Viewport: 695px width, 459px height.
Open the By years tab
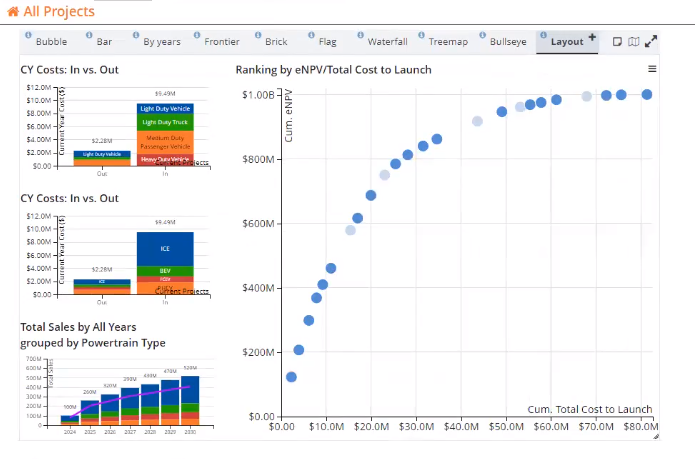click(x=162, y=42)
